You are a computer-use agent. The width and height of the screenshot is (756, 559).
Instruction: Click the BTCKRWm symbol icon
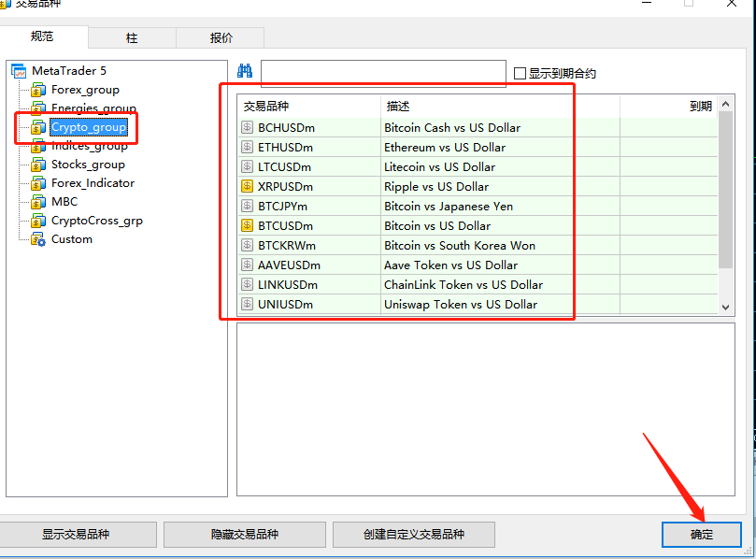(x=248, y=245)
